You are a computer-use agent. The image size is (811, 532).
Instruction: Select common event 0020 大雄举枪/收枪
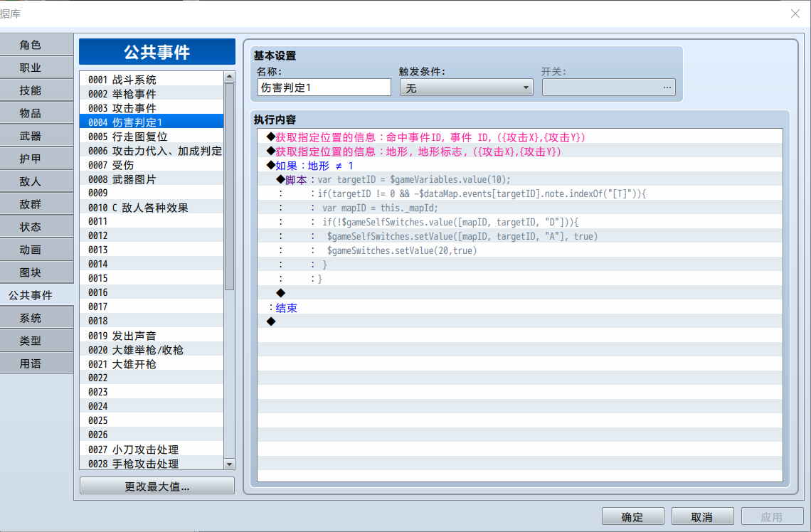tap(152, 349)
